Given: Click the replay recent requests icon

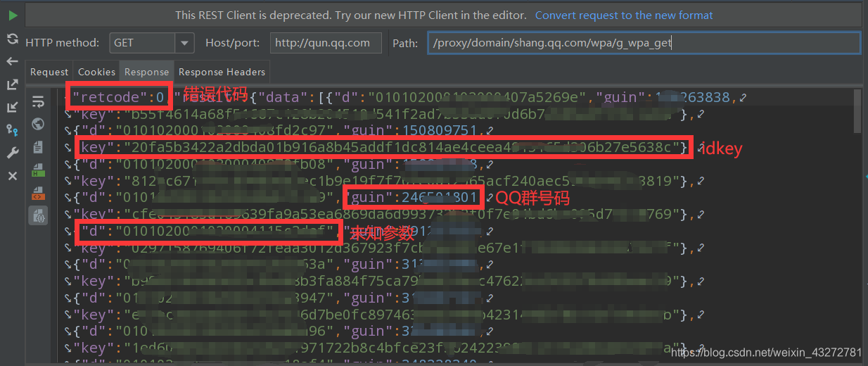Looking at the screenshot, I should [x=13, y=39].
